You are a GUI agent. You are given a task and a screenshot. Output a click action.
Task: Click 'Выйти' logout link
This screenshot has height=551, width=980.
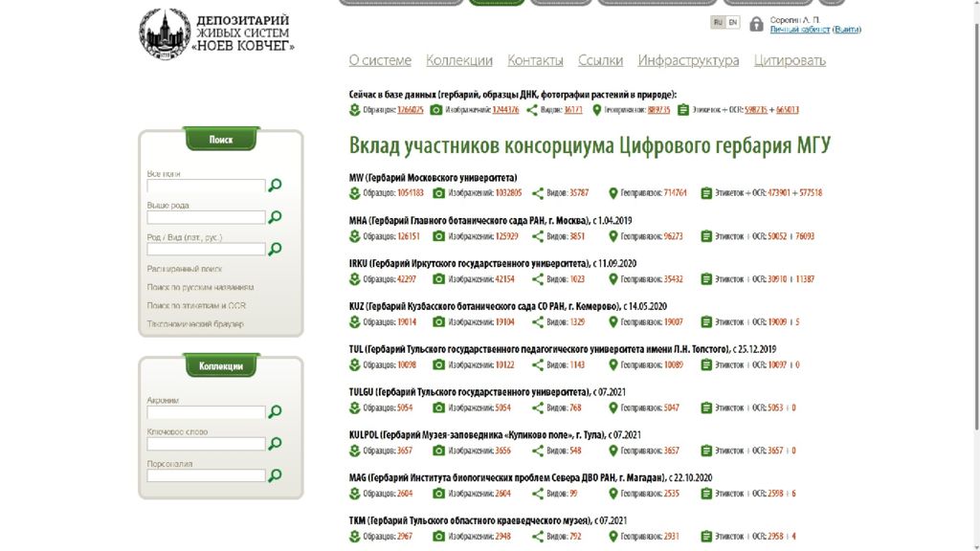coord(846,30)
